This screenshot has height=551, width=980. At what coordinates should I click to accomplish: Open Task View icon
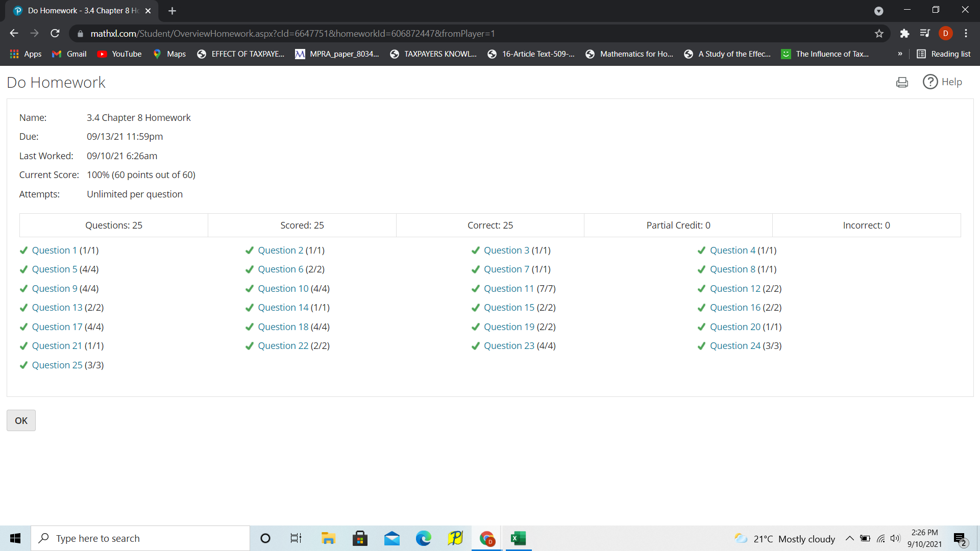[x=296, y=538]
